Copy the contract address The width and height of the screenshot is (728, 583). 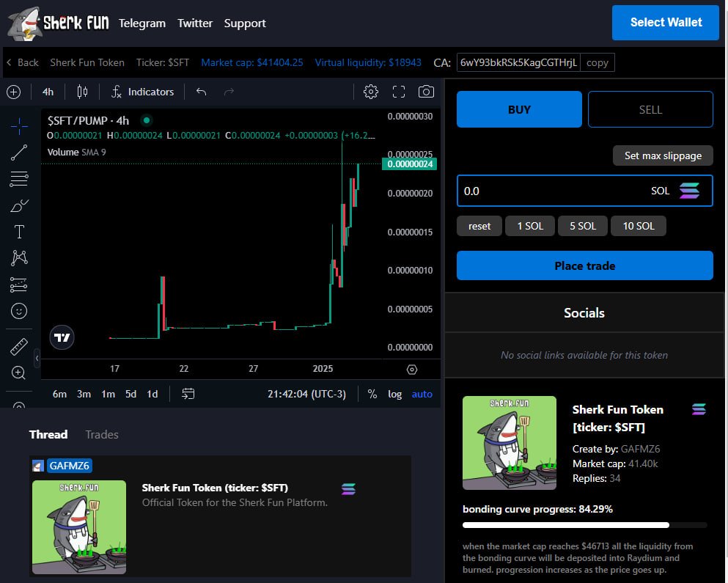click(597, 63)
